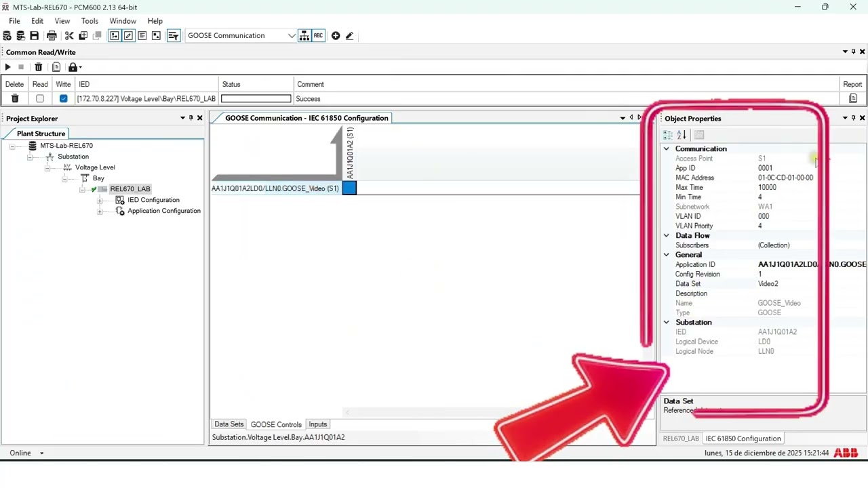Click the layout view icon before the filter icon
Viewport: 868px width, 488px height.
pyautogui.click(x=156, y=36)
